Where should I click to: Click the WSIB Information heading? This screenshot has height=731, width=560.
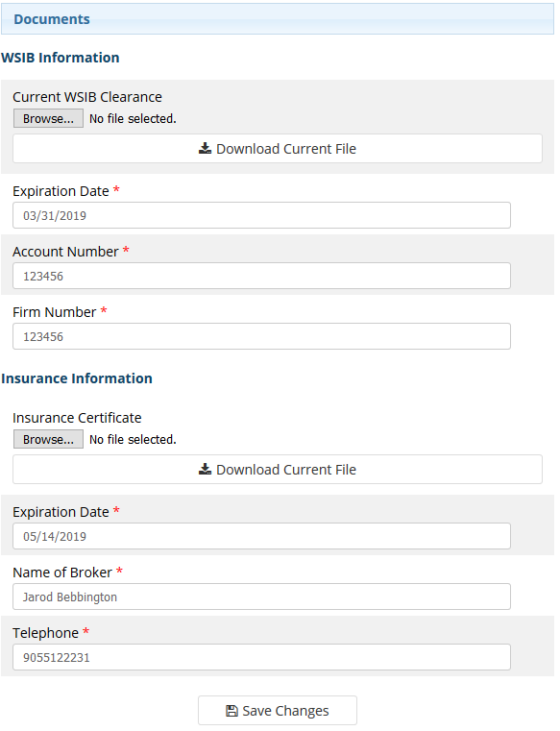point(61,58)
